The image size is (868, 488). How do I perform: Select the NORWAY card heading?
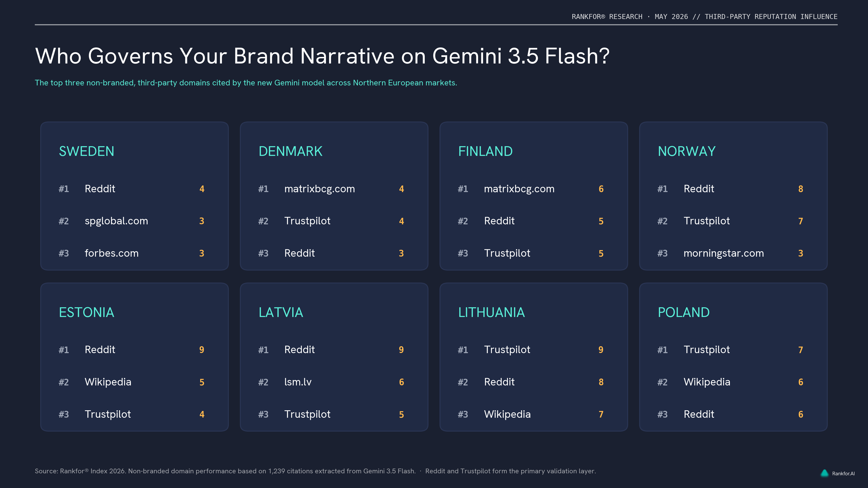(x=687, y=151)
